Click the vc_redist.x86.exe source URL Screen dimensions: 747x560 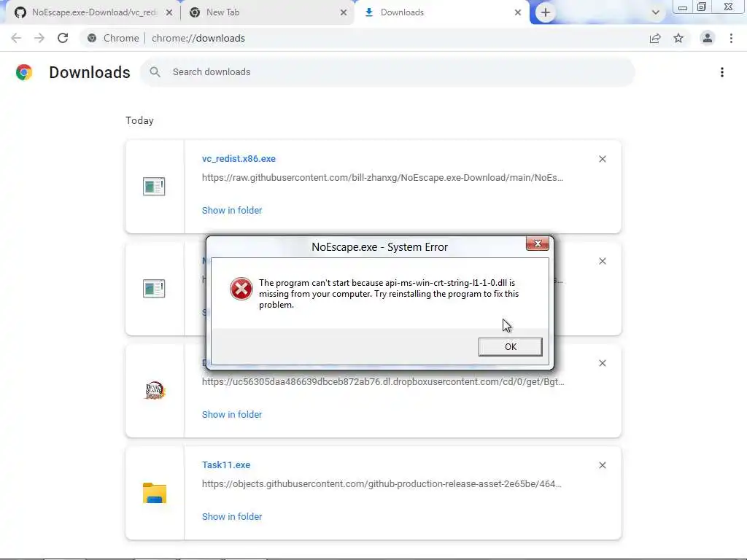(382, 178)
